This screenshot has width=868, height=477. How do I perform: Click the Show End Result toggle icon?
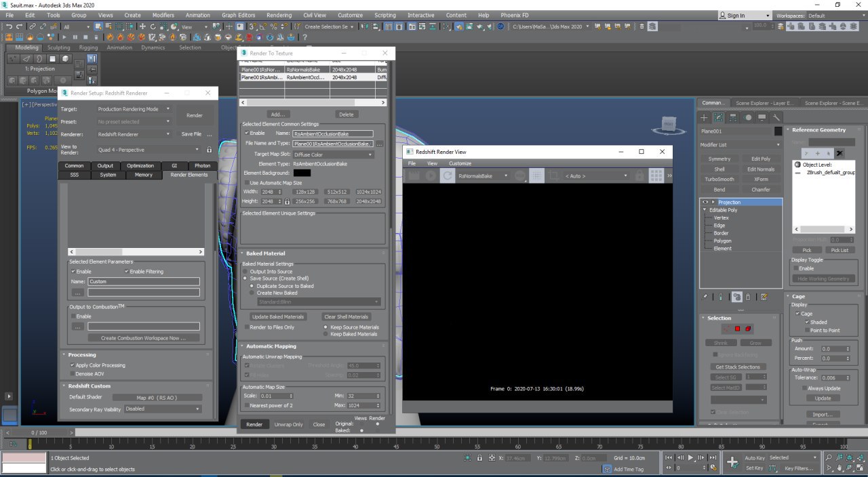[720, 297]
